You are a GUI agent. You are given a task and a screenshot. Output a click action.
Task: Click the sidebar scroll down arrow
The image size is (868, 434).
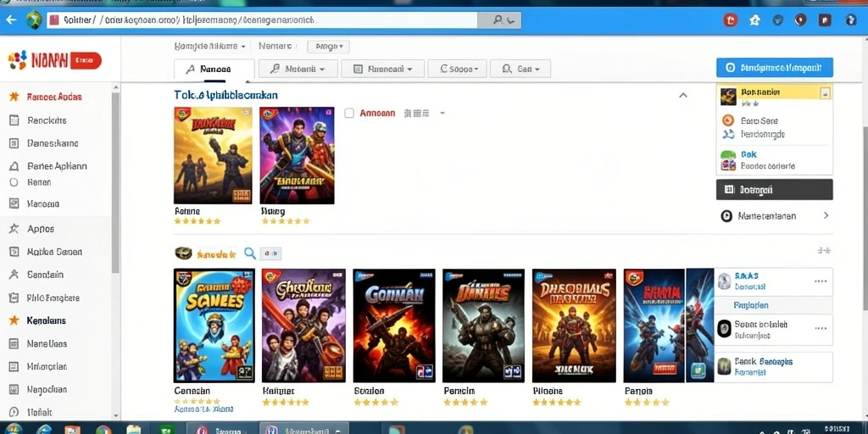coord(115,415)
